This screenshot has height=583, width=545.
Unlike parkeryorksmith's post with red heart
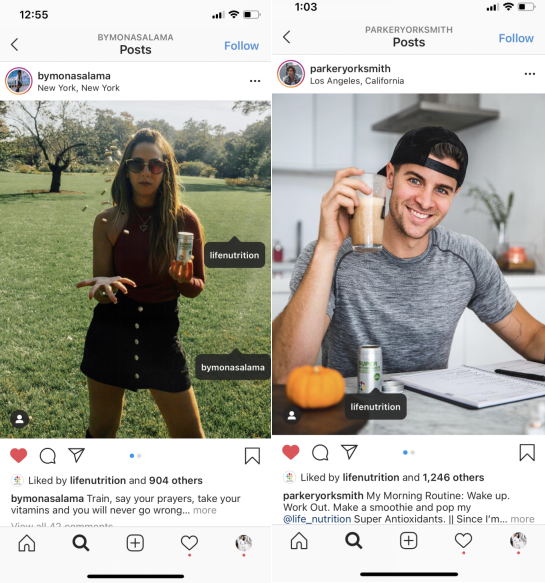click(291, 452)
